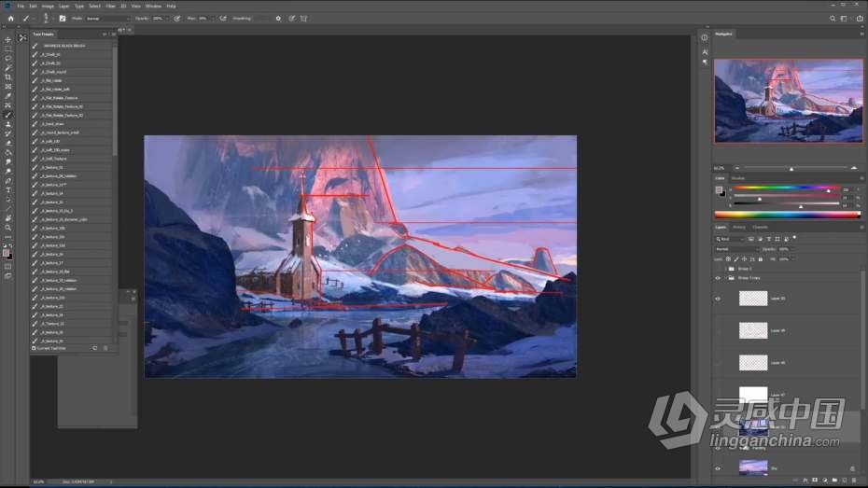This screenshot has width=868, height=488.
Task: Click the Search icon at top right
Action: pyautogui.click(x=832, y=19)
